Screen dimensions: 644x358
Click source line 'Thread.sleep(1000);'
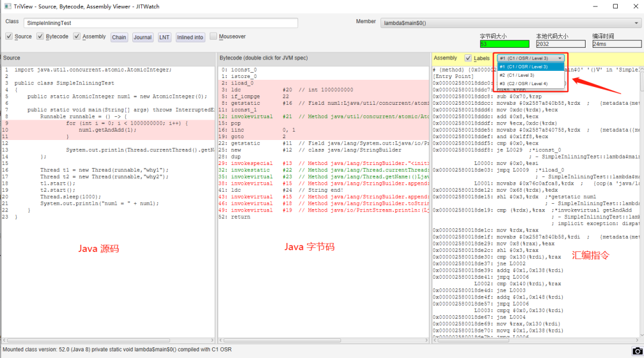pyautogui.click(x=70, y=197)
